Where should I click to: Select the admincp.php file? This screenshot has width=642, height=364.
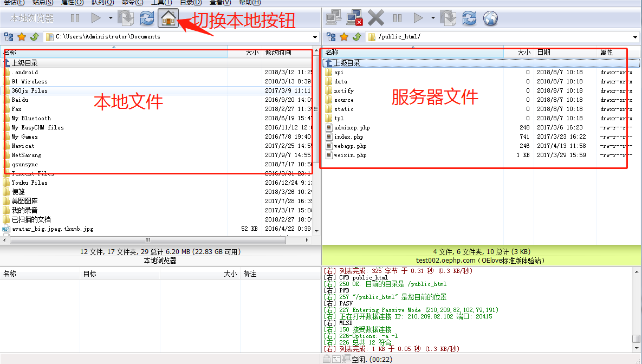352,127
